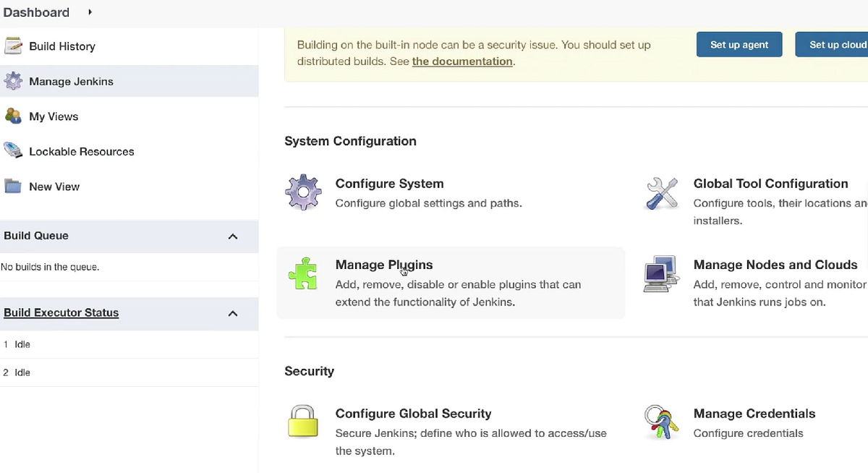The height and width of the screenshot is (473, 868).
Task: Click the Set up agent button
Action: point(739,44)
